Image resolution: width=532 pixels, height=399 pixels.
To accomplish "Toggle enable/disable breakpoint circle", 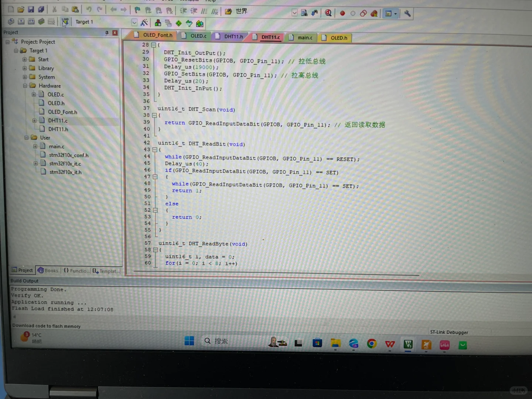I will coord(353,14).
